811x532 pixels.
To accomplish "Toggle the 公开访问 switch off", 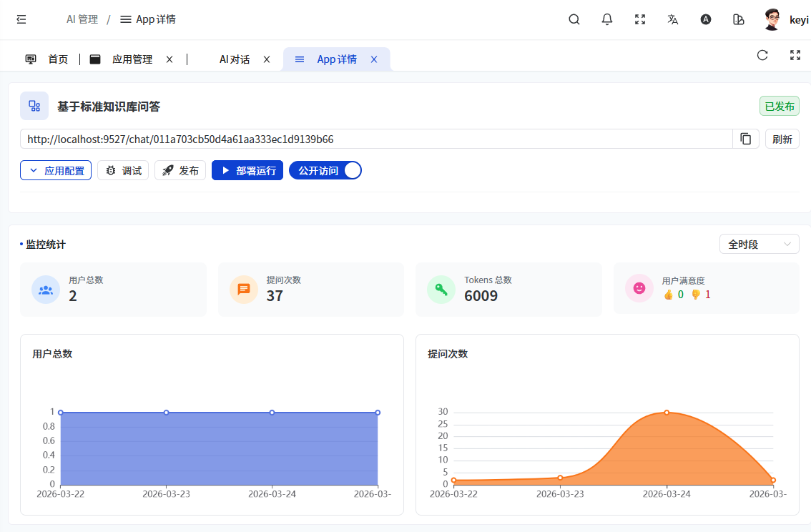I will click(x=325, y=170).
